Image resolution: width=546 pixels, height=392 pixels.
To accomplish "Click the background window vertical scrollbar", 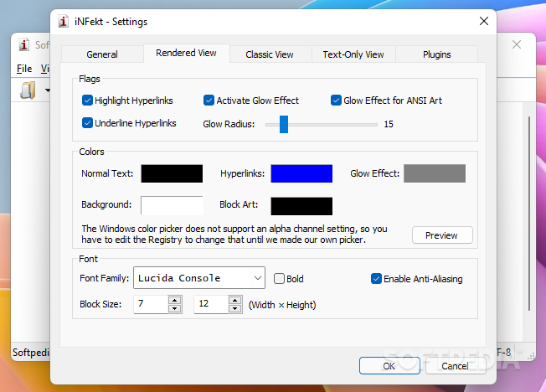I will click(x=529, y=214).
